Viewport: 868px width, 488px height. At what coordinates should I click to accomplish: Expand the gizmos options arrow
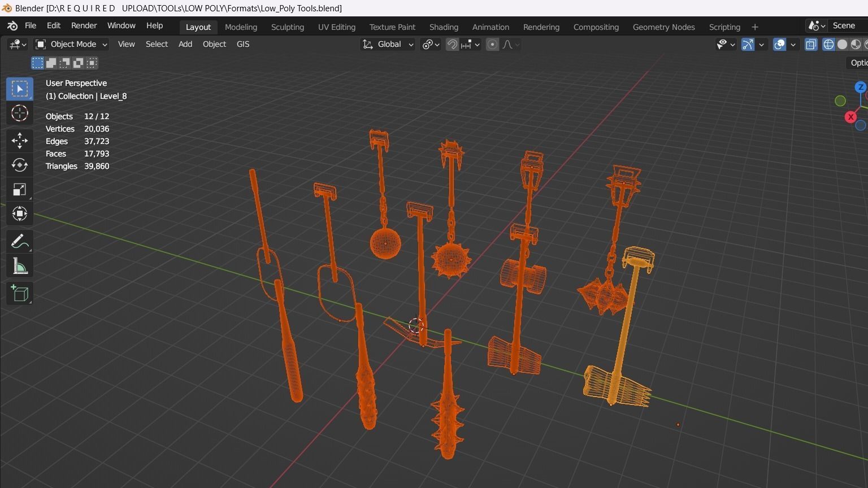click(761, 45)
